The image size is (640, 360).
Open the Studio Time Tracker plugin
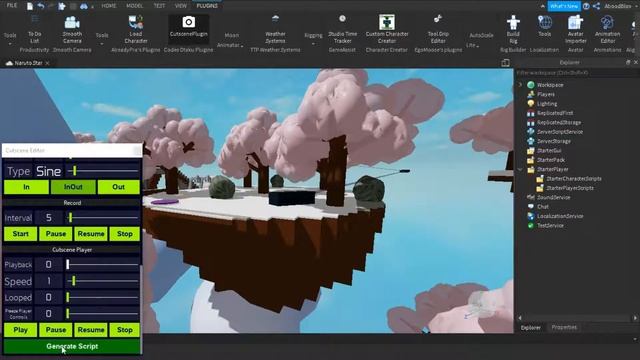tap(342, 30)
